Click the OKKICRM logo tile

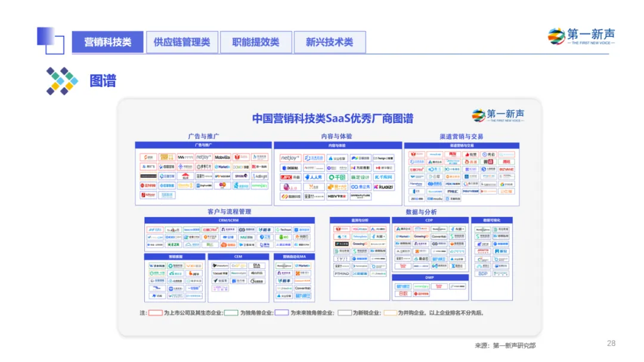point(174,237)
